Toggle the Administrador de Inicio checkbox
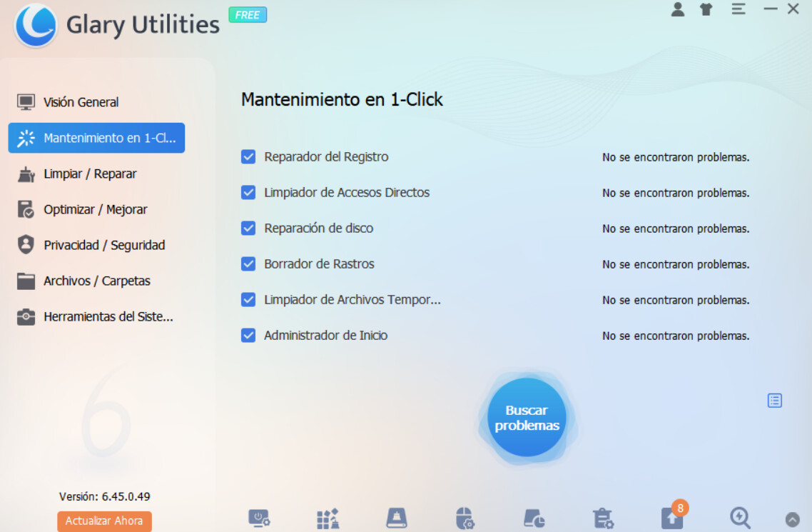812x532 pixels. [248, 335]
